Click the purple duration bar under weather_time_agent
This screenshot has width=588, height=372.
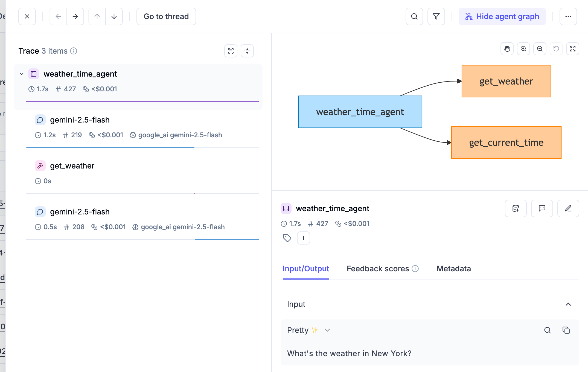coord(142,102)
